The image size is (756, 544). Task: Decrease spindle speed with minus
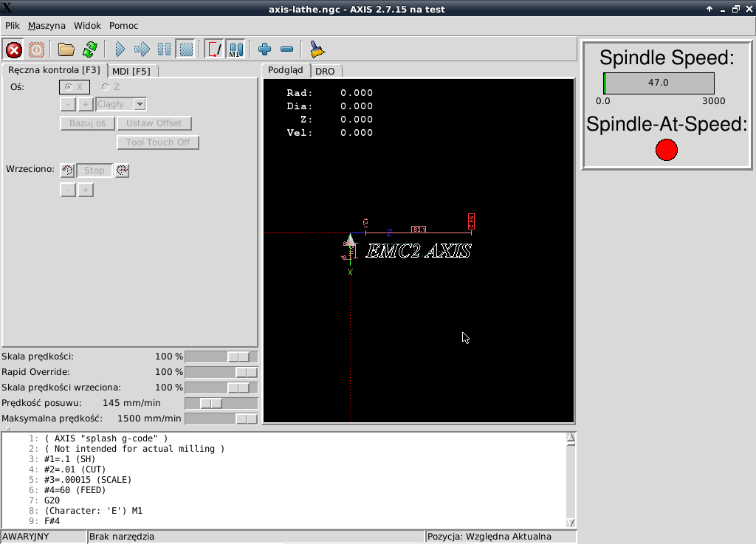pos(68,190)
